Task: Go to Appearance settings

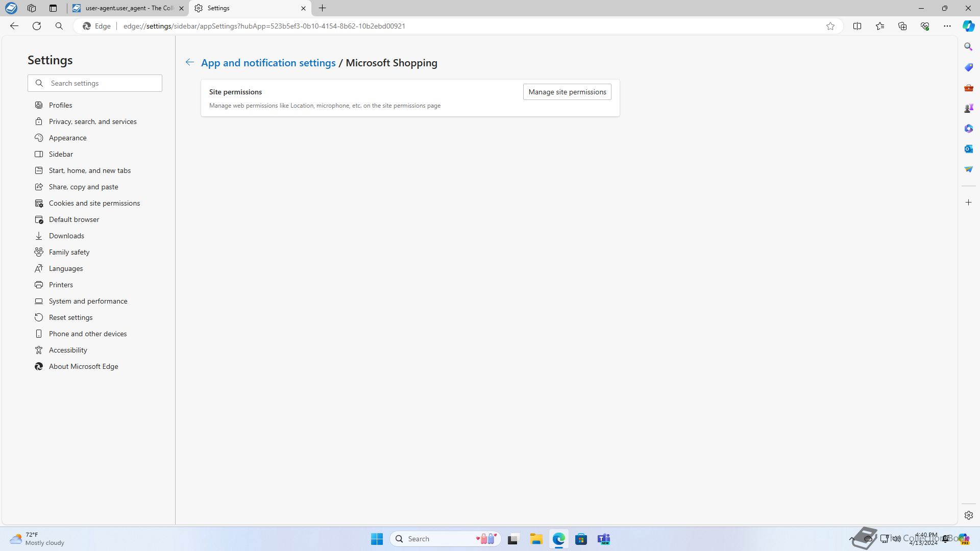Action: pos(67,138)
